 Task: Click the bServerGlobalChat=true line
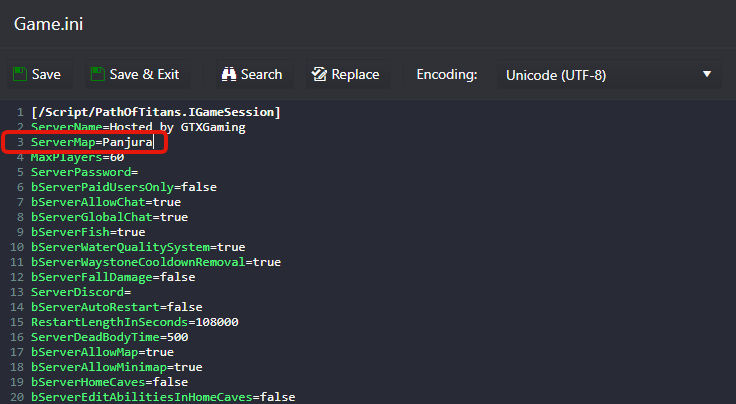tap(109, 217)
